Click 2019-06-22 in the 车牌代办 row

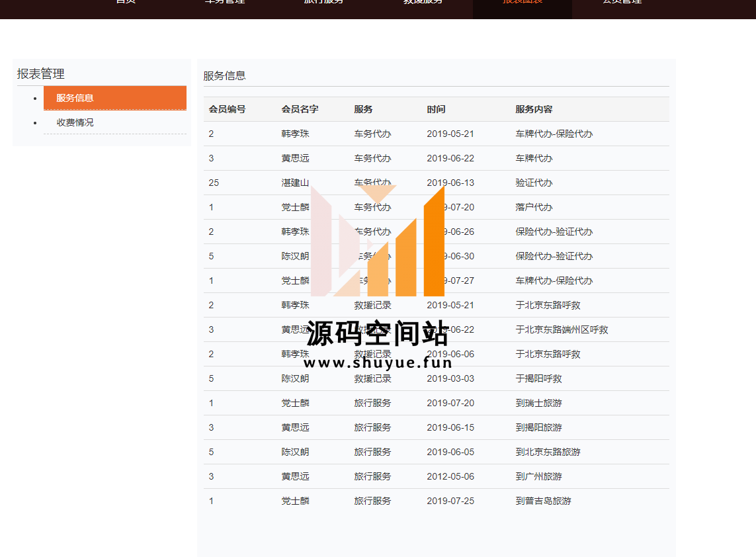click(450, 158)
